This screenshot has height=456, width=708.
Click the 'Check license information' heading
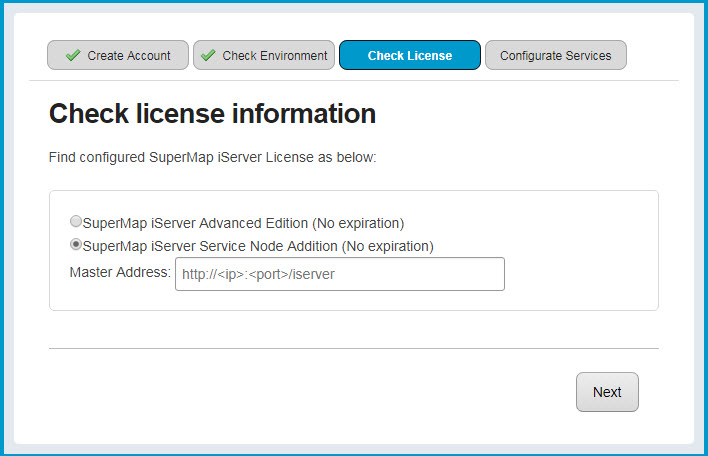[212, 114]
